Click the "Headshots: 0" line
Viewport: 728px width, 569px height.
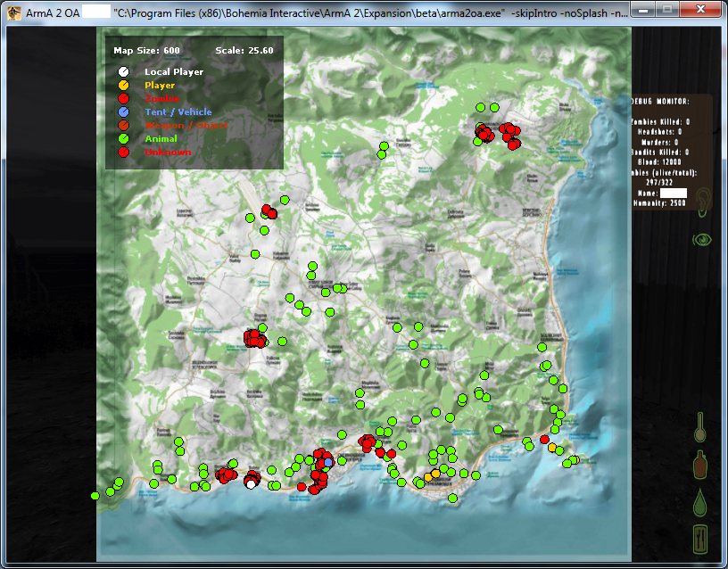tap(660, 132)
